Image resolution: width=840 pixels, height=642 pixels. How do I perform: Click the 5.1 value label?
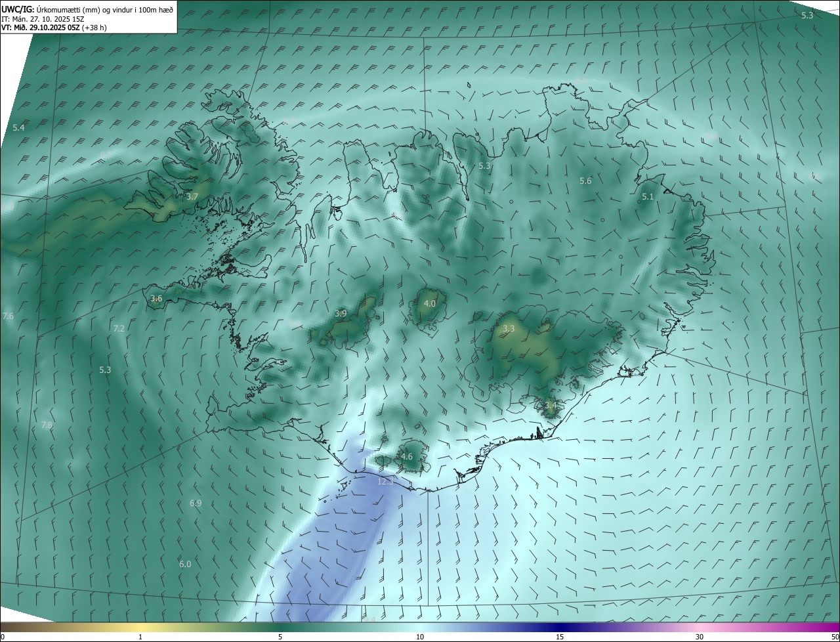click(x=648, y=197)
